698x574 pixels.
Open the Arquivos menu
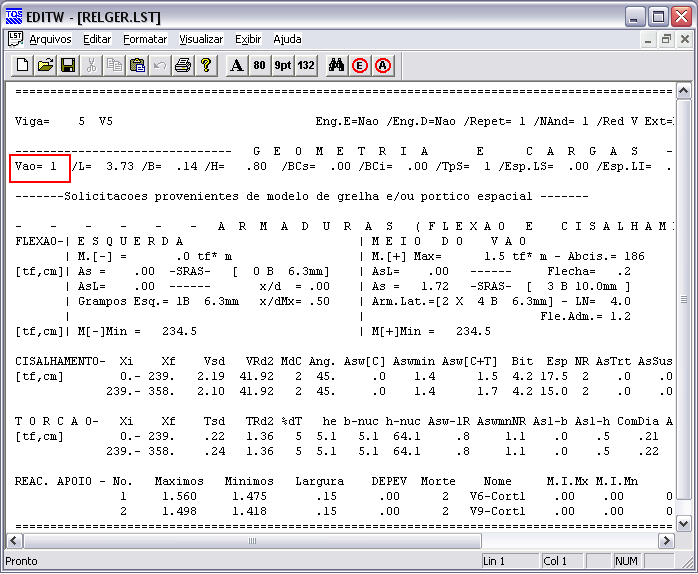pyautogui.click(x=50, y=39)
